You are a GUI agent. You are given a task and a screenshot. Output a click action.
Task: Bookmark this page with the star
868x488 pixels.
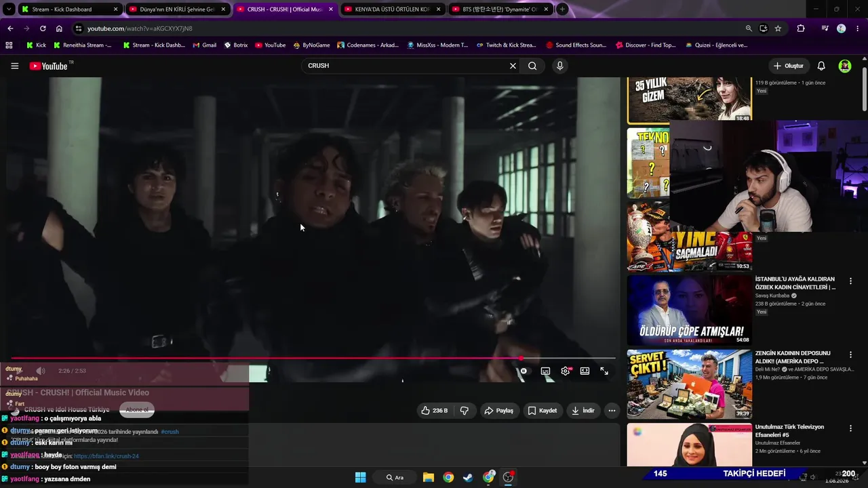pos(778,28)
